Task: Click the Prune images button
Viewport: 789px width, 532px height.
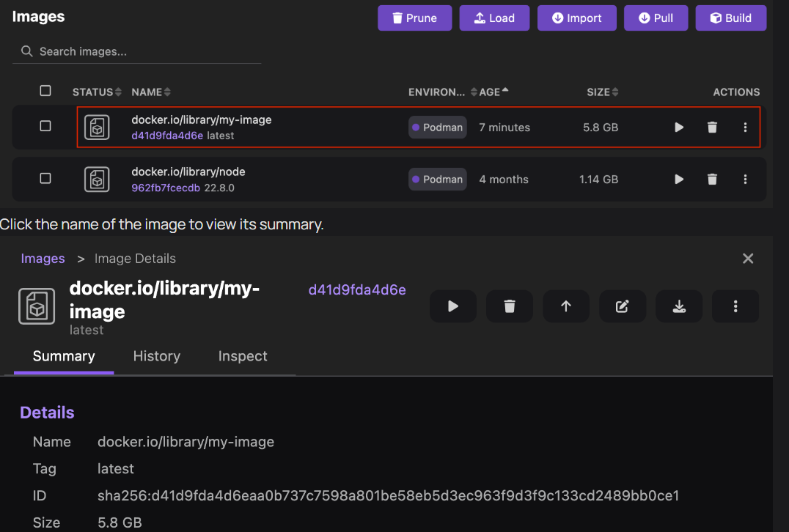Action: coord(414,18)
